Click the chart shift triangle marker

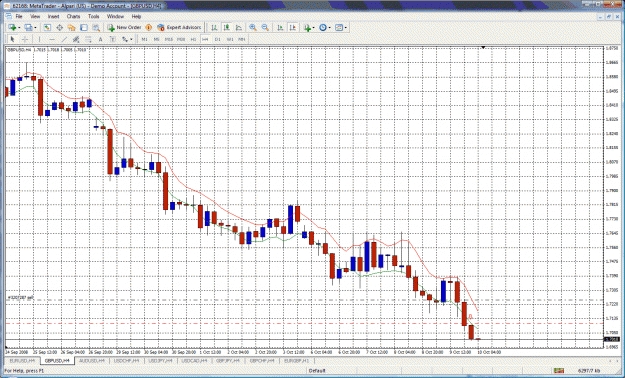click(483, 48)
